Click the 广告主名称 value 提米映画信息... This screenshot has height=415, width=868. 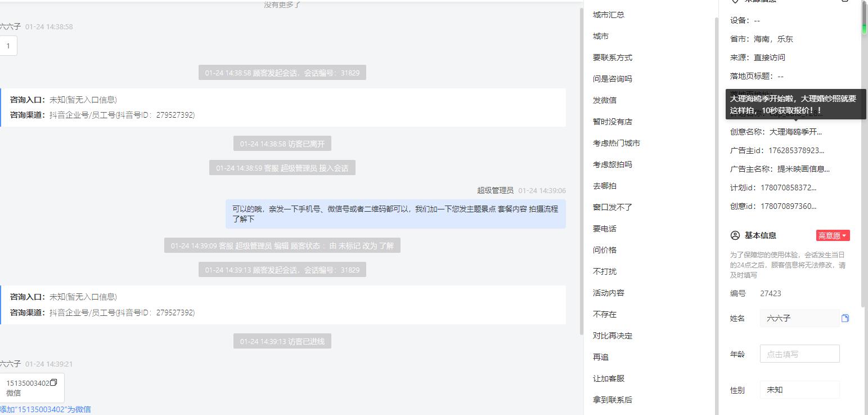tap(803, 169)
